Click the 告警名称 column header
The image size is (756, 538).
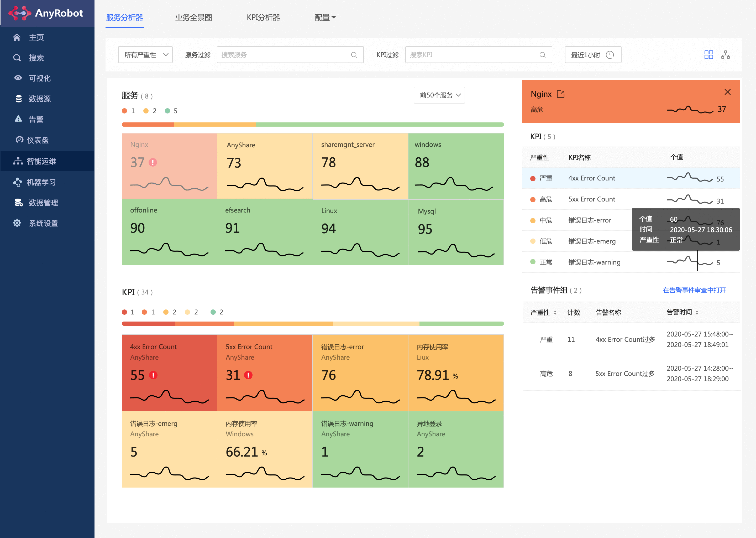point(608,312)
